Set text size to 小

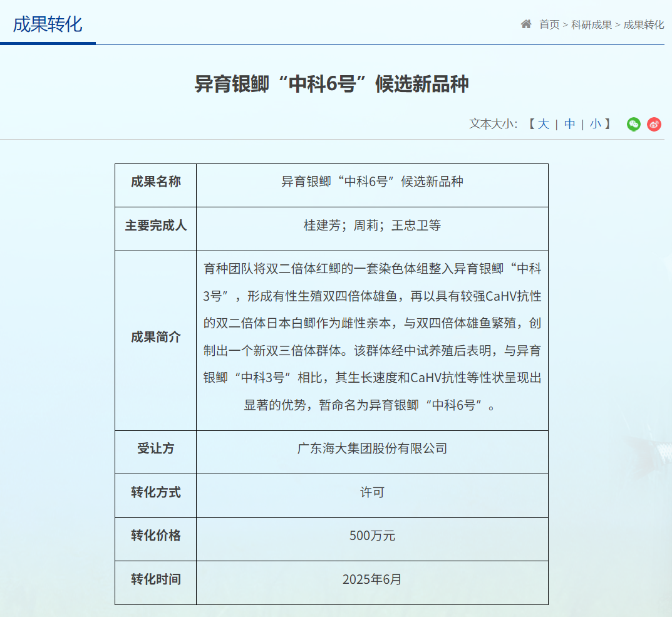point(596,124)
